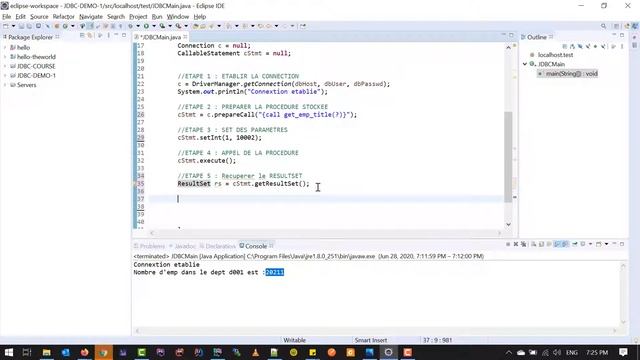Toggle Scroll Lock in Console toolbar
This screenshot has width=640, height=360.
pos(542,244)
